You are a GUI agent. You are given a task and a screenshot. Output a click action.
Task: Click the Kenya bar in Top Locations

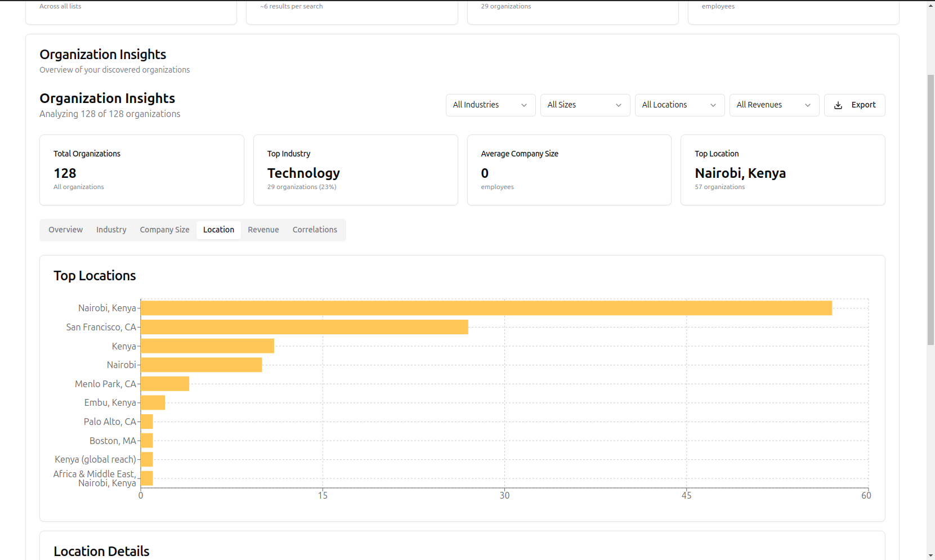point(207,346)
